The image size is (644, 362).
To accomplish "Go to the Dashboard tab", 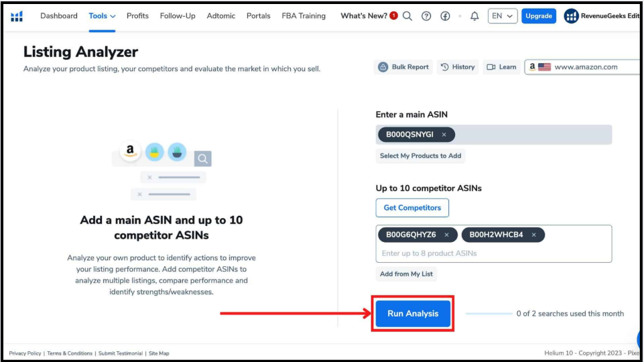I will click(59, 16).
